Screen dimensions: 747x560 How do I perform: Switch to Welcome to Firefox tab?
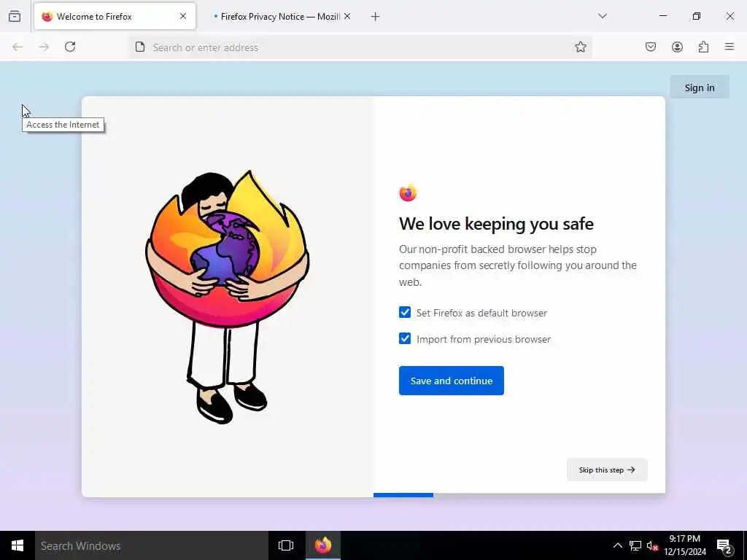coord(115,16)
